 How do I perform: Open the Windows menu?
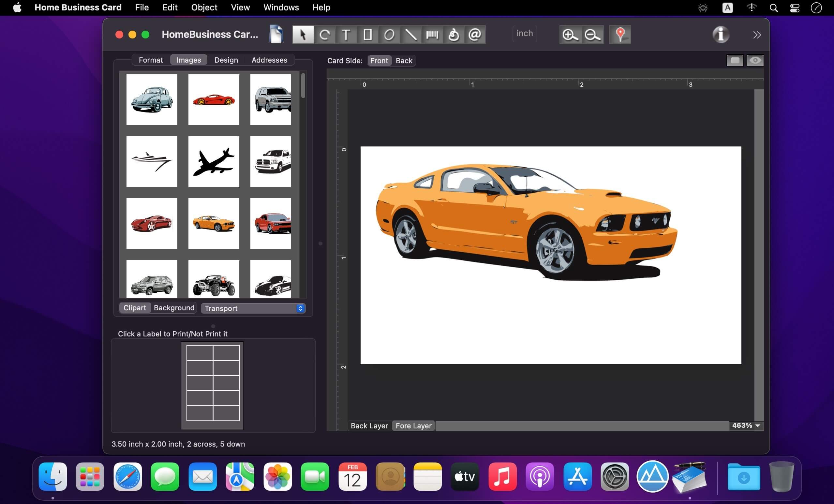[281, 7]
